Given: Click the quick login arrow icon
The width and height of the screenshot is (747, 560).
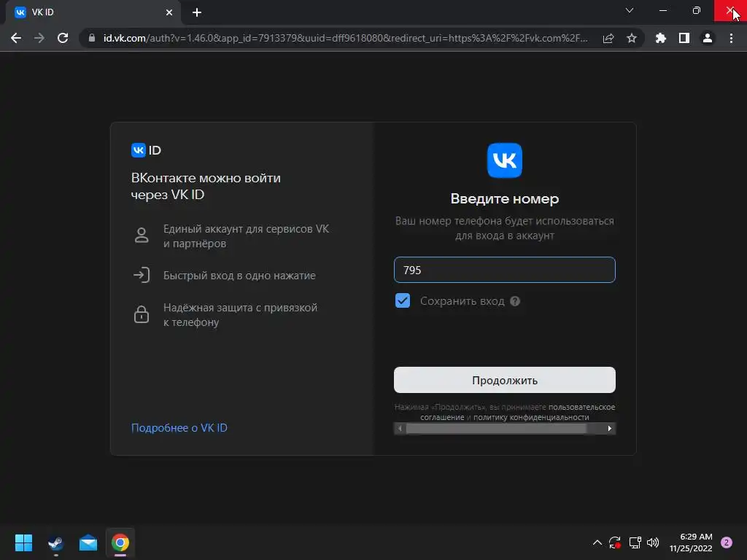Looking at the screenshot, I should 142,275.
